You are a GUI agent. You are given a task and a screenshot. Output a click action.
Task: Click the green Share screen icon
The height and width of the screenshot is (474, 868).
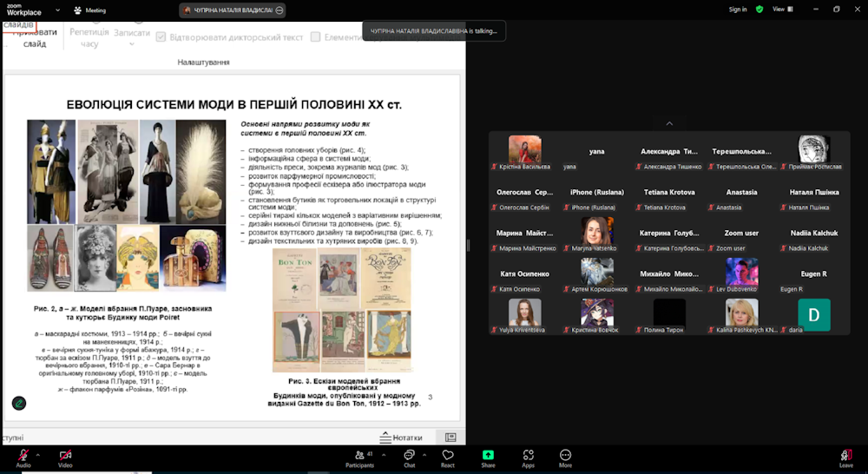[488, 455]
